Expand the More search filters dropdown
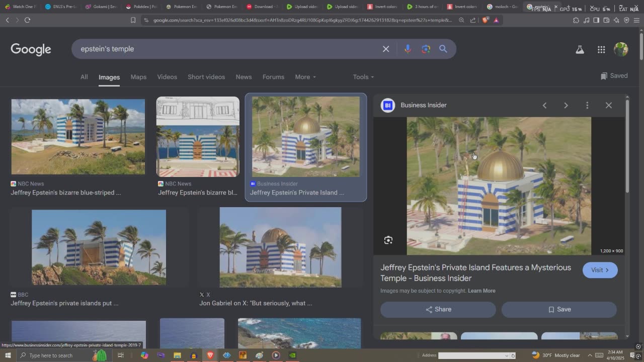This screenshot has height=362, width=644. point(305,77)
